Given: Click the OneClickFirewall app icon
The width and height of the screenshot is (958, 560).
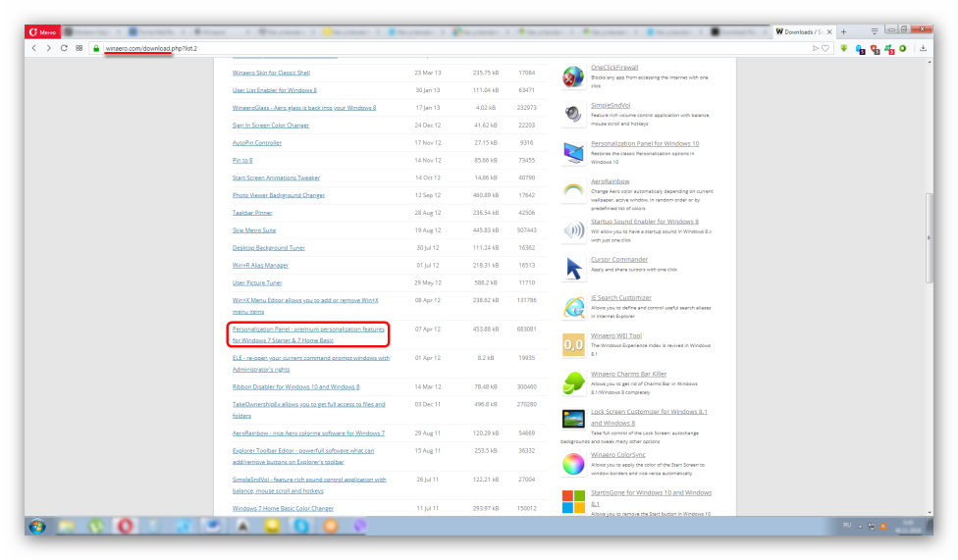Looking at the screenshot, I should coord(573,76).
